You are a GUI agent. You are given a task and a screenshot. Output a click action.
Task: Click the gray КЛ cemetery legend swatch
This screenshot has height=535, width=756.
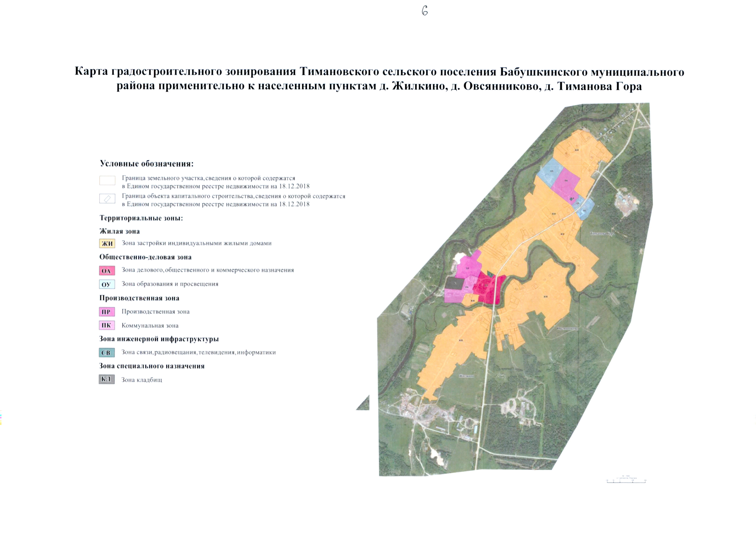[107, 379]
